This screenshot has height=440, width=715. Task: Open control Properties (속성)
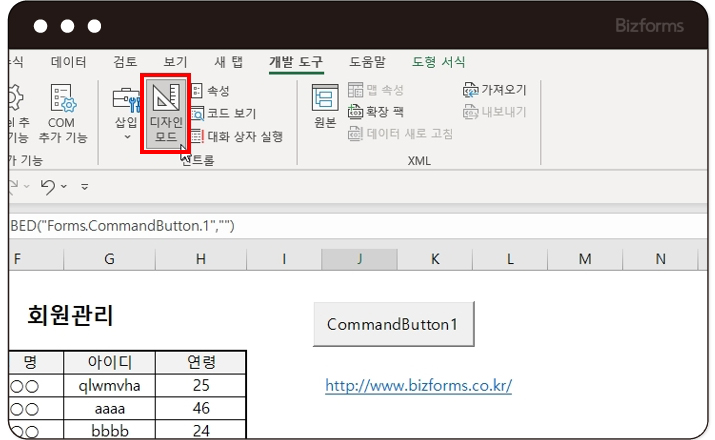[210, 91]
